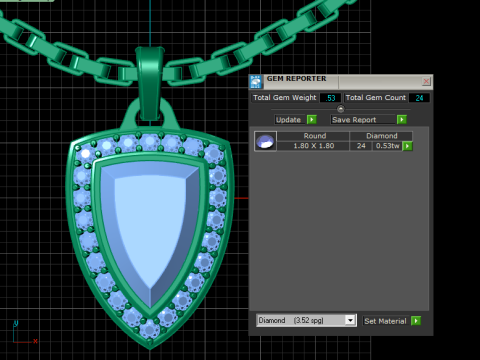Click the green arrow in the 0.53tw row
This screenshot has height=360, width=480.
click(x=407, y=146)
